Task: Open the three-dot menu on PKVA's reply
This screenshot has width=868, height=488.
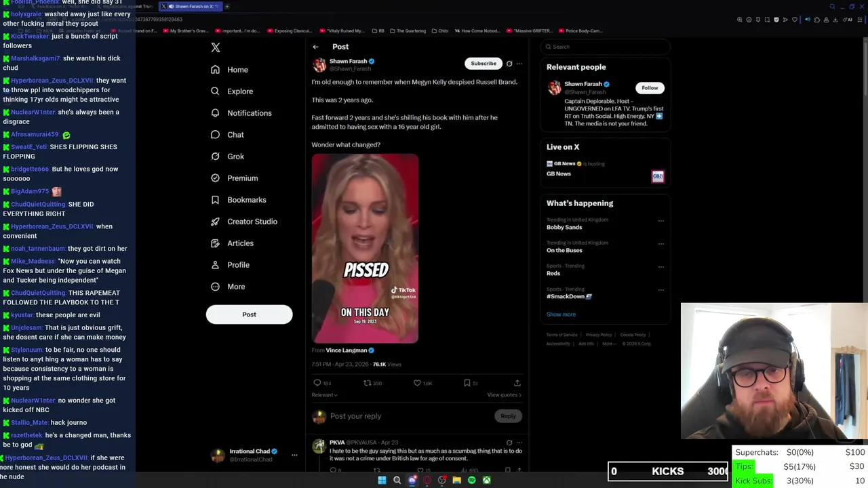Action: [x=519, y=443]
